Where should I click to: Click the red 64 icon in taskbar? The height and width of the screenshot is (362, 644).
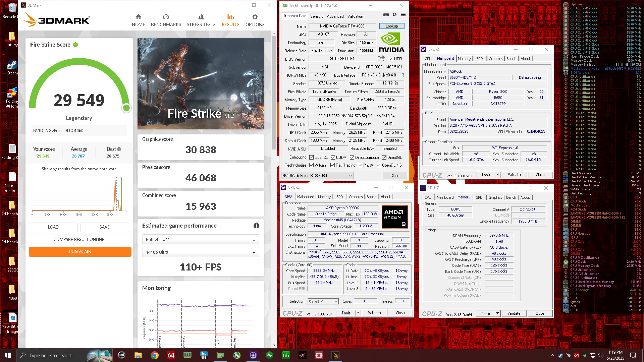point(171,355)
